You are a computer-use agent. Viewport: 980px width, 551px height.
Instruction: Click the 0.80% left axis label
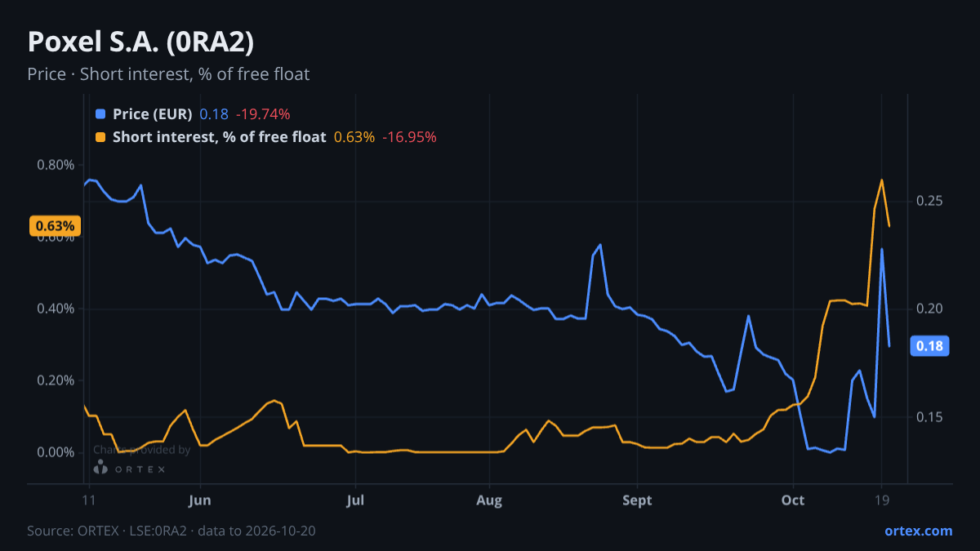(x=56, y=165)
